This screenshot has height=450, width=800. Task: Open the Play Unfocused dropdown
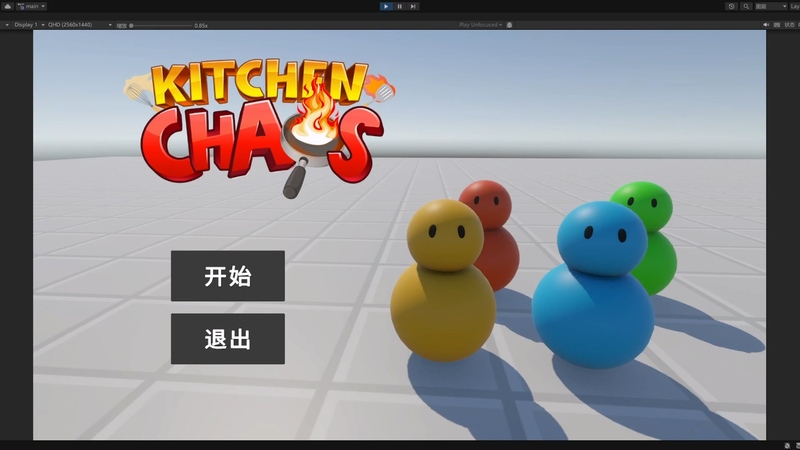pyautogui.click(x=480, y=24)
